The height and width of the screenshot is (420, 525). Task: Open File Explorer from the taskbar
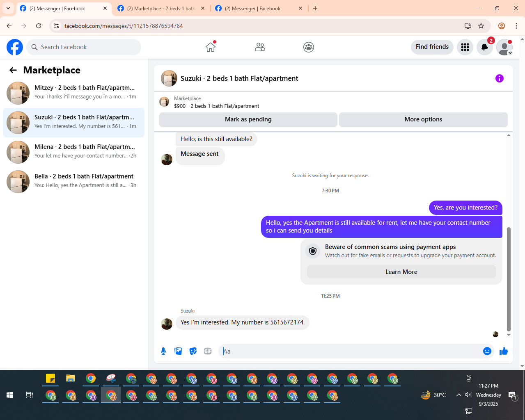tap(71, 378)
